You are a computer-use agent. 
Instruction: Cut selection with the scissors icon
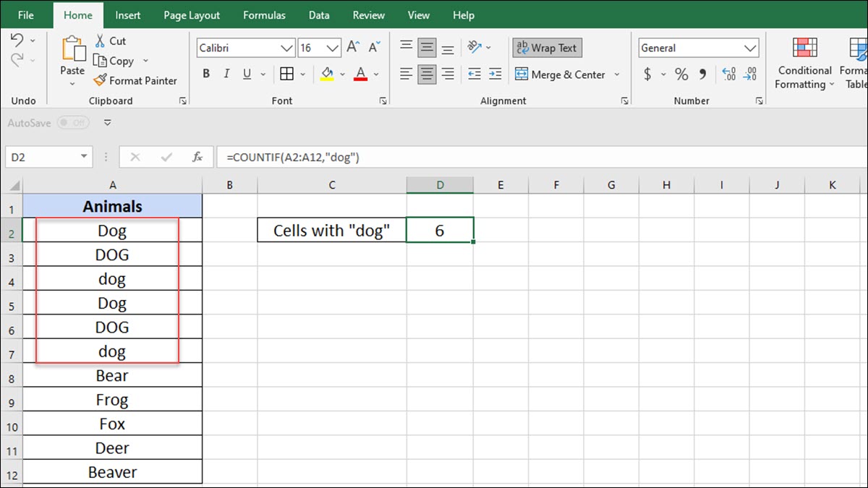101,41
